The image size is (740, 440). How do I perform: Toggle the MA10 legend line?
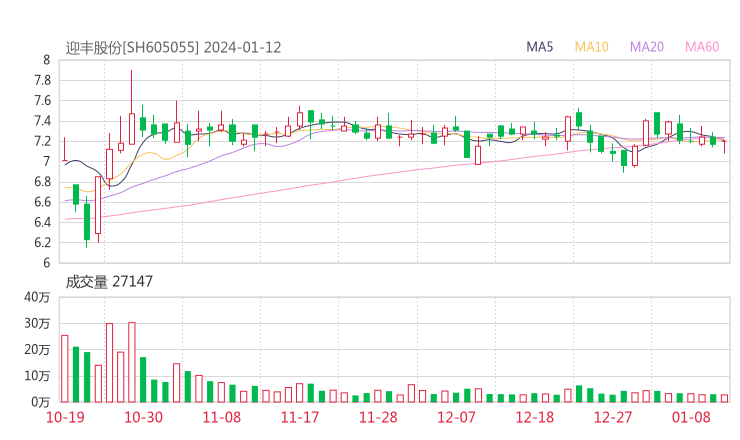[591, 47]
